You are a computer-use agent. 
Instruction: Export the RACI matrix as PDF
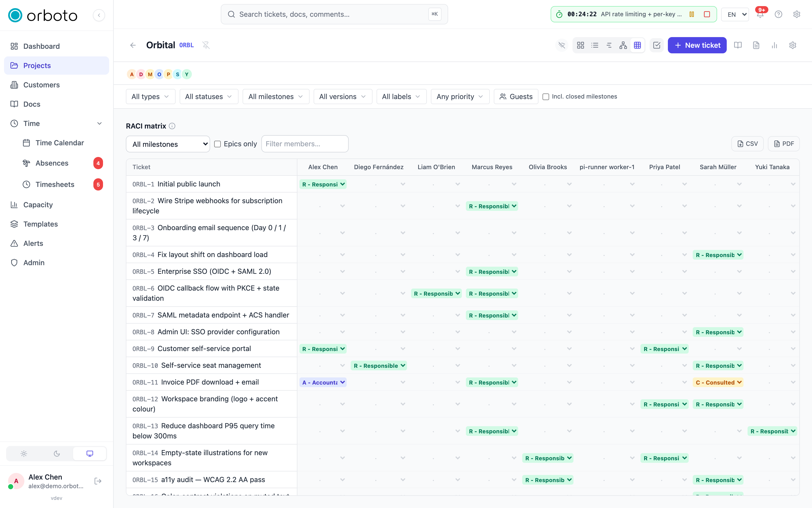click(x=784, y=144)
